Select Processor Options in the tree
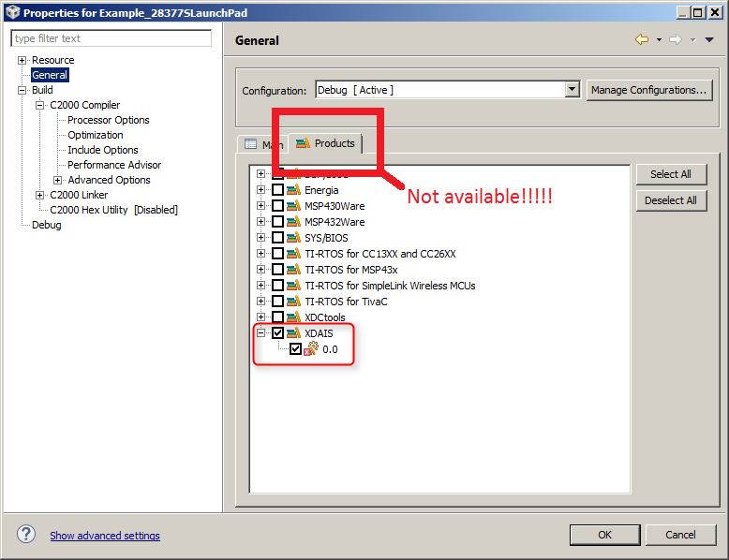 (109, 120)
